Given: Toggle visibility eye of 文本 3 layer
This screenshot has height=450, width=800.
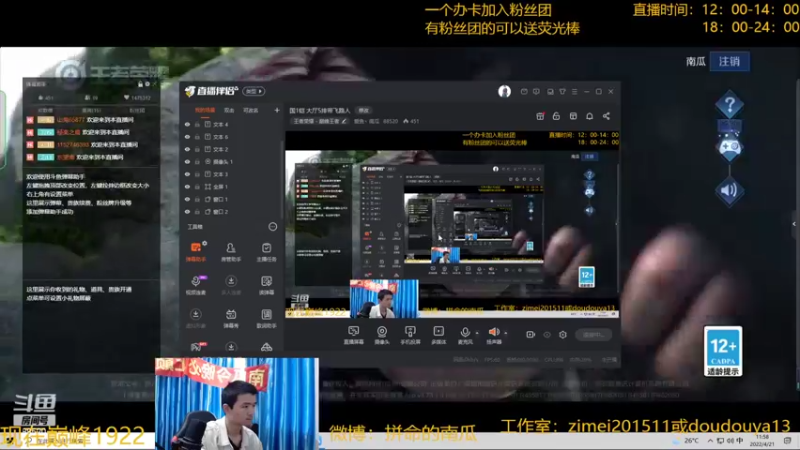Looking at the screenshot, I should [187, 174].
